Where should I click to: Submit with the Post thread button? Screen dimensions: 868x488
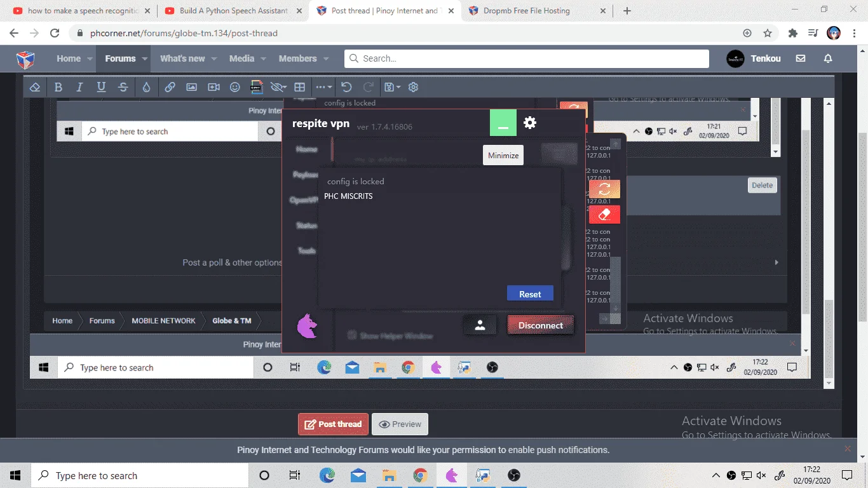(x=333, y=424)
